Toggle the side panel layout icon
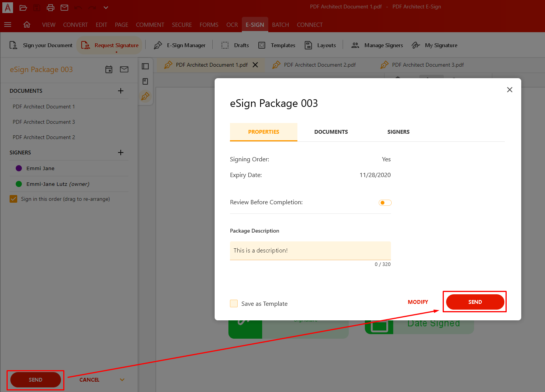Screen dimensions: 545x392 coord(145,66)
